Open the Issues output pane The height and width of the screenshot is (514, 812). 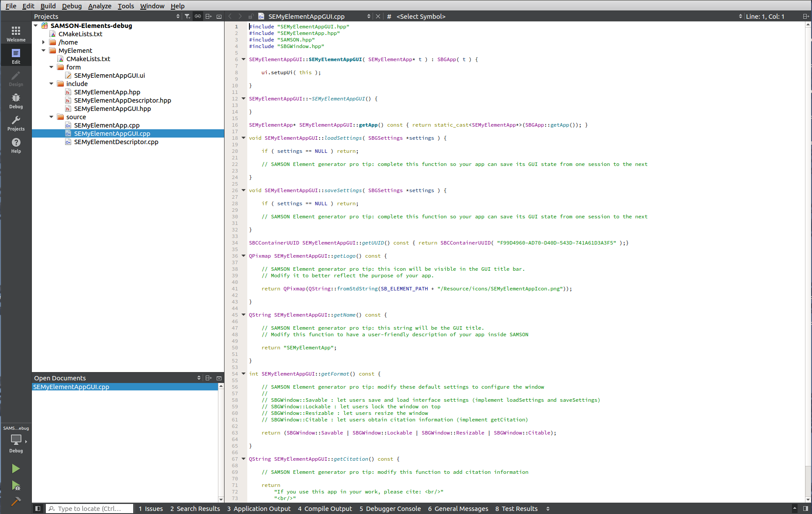point(151,508)
